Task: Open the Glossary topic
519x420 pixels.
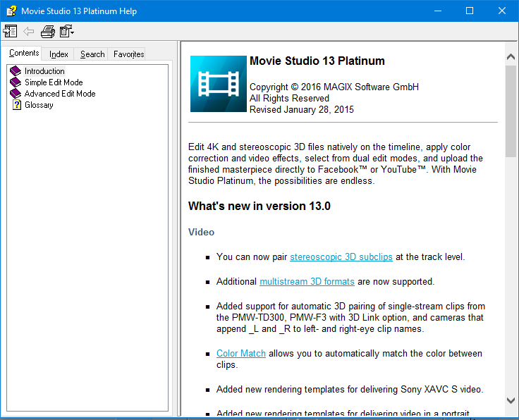Action: (x=39, y=105)
